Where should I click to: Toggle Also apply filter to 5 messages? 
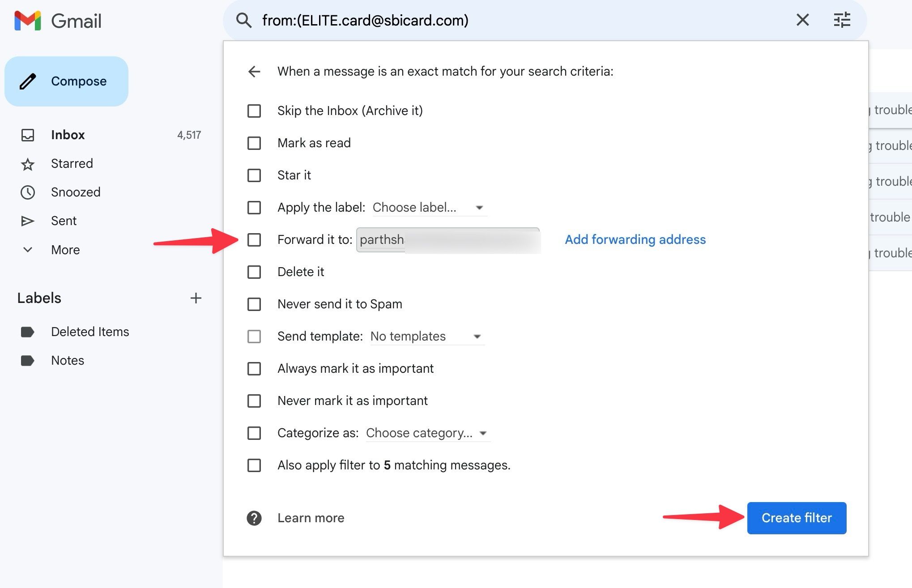(x=255, y=465)
